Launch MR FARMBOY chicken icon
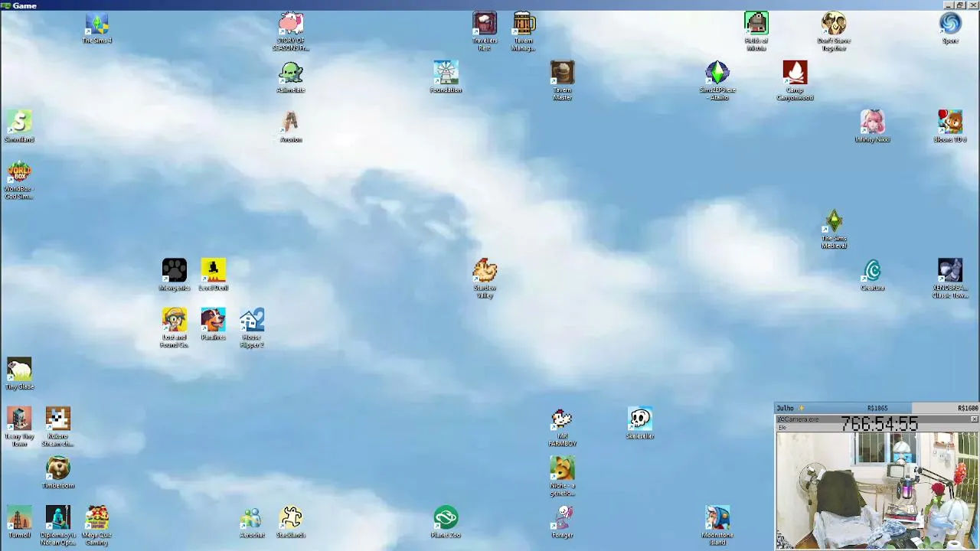Screen dimensions: 980x551 [x=562, y=419]
